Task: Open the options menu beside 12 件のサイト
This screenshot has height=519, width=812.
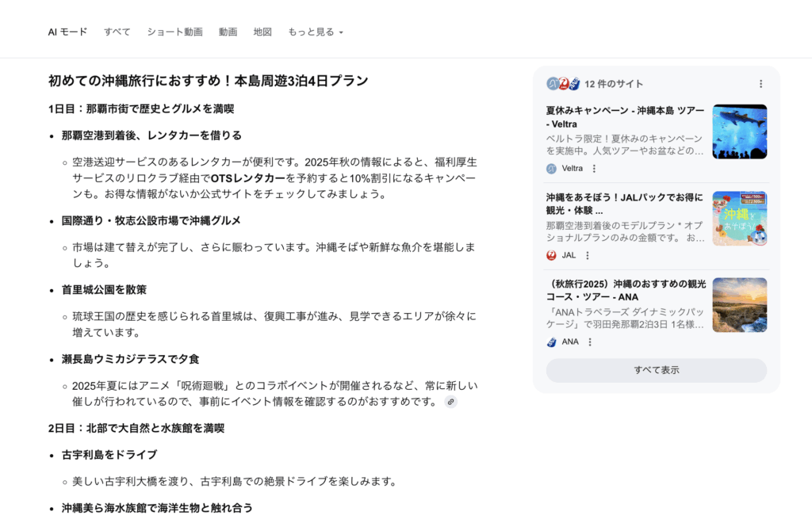Action: 760,84
